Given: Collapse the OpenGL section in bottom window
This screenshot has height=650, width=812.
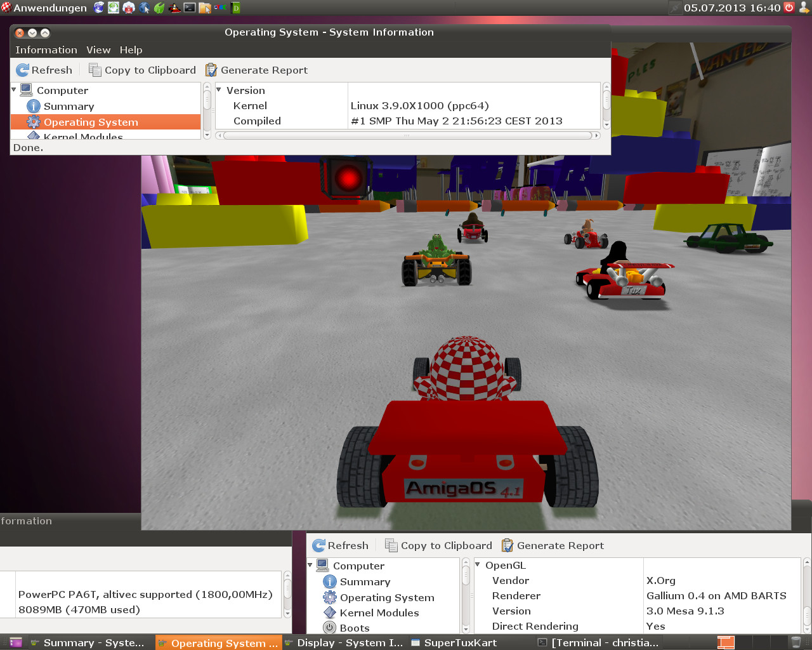Looking at the screenshot, I should point(478,564).
